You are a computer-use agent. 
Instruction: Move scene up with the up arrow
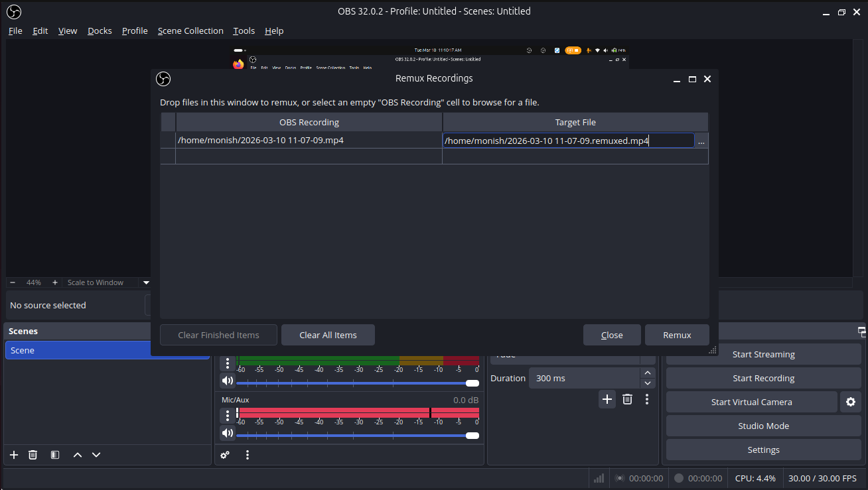(78, 455)
